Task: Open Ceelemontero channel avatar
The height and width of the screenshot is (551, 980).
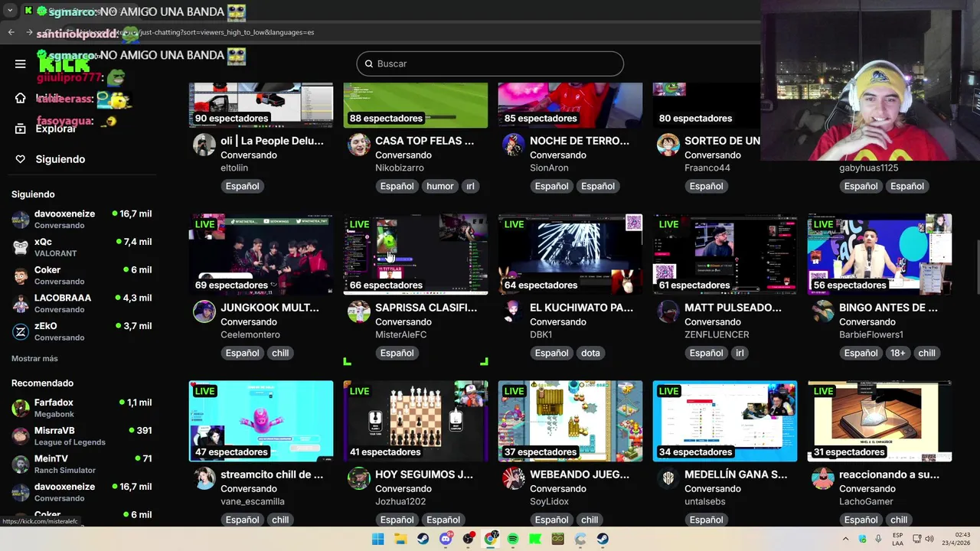Action: 204,311
